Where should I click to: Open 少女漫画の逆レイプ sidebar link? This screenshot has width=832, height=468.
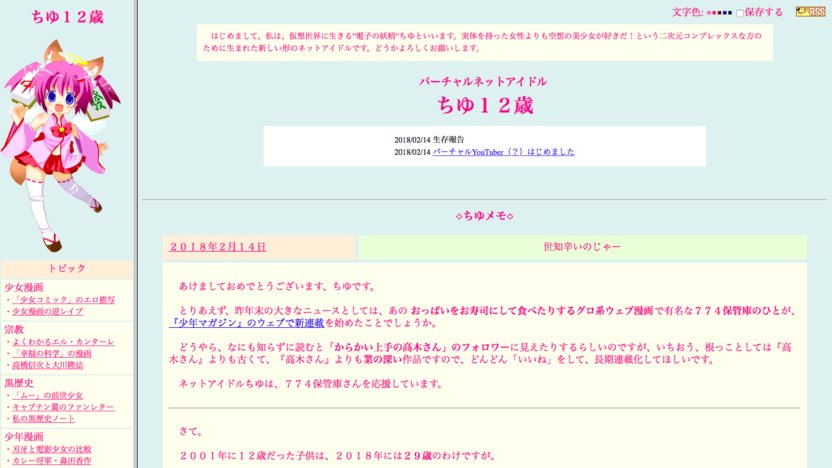point(48,311)
